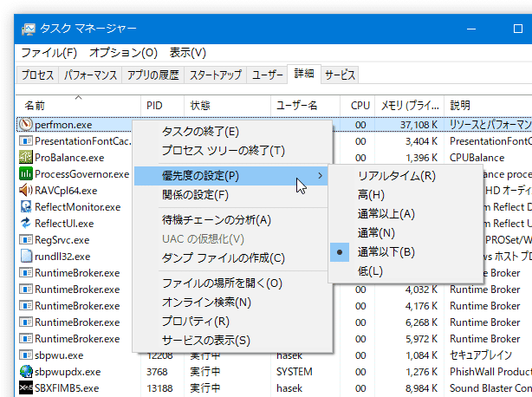Open the 表示(V) menu
Screen dimensions: 532x397
pyautogui.click(x=188, y=53)
